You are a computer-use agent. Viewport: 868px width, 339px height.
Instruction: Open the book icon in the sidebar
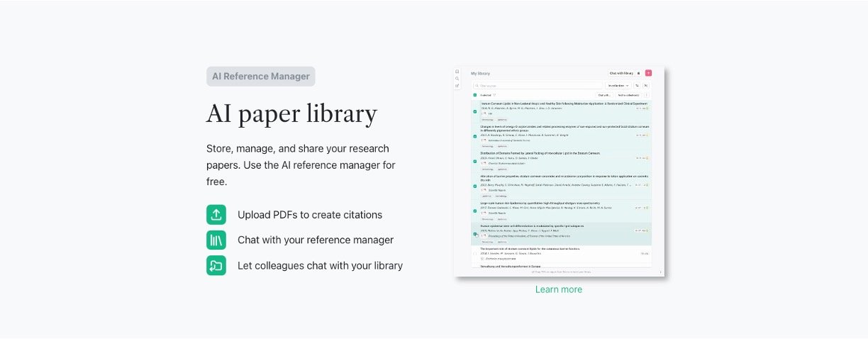(457, 72)
